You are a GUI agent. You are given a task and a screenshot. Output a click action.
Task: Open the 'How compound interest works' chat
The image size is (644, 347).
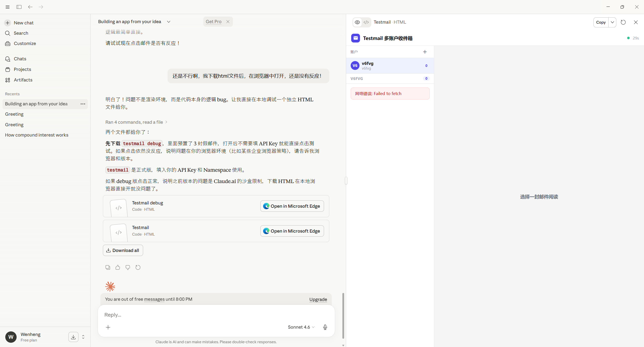point(45,135)
